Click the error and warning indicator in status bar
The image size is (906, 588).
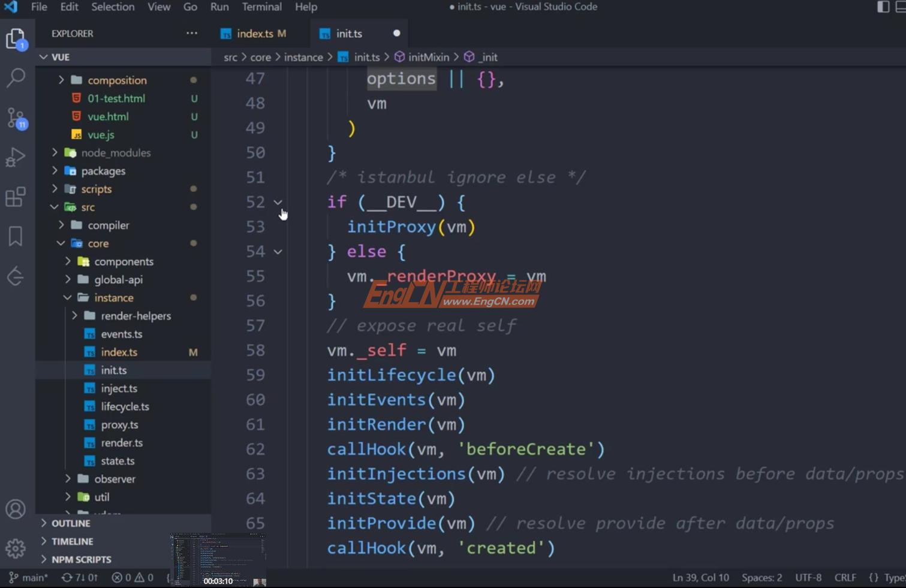(132, 577)
